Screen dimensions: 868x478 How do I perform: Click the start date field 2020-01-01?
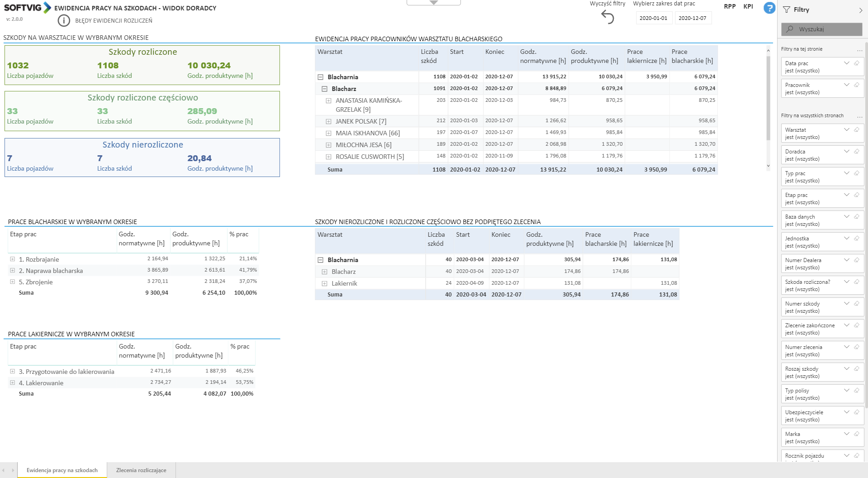tap(653, 18)
